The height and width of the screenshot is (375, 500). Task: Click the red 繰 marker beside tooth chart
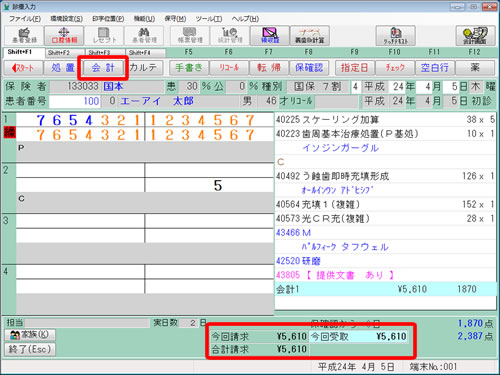[10, 132]
